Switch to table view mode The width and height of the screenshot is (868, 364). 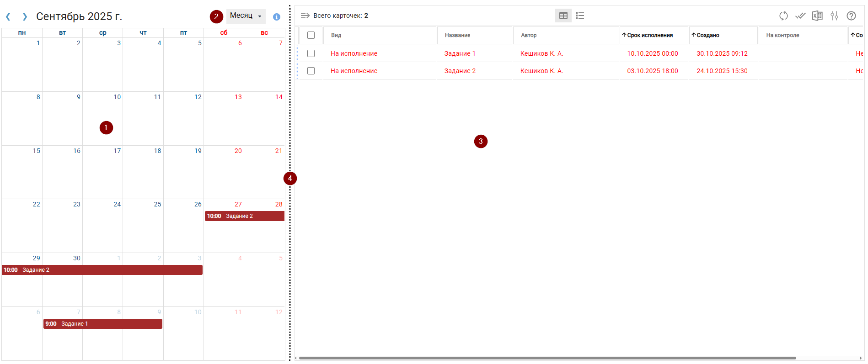click(563, 16)
